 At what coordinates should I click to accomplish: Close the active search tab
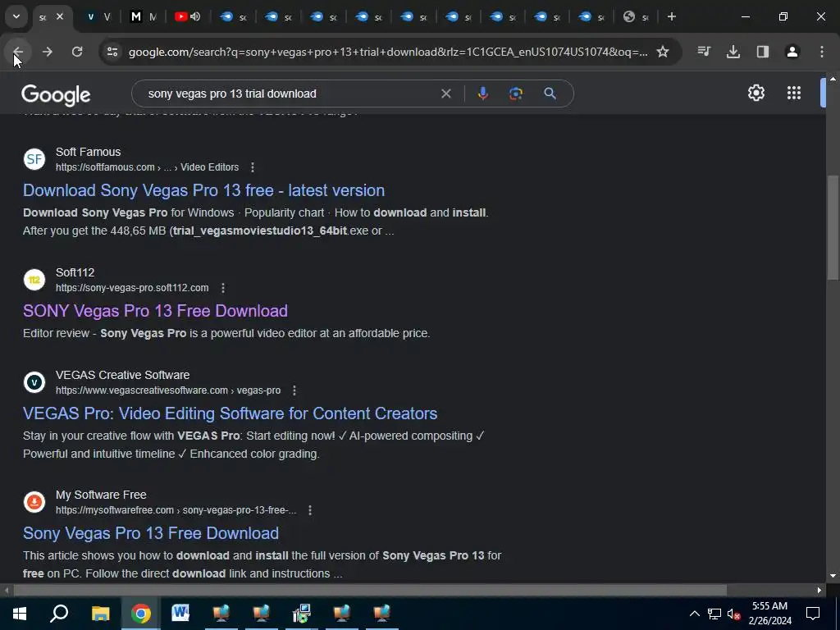pos(60,16)
